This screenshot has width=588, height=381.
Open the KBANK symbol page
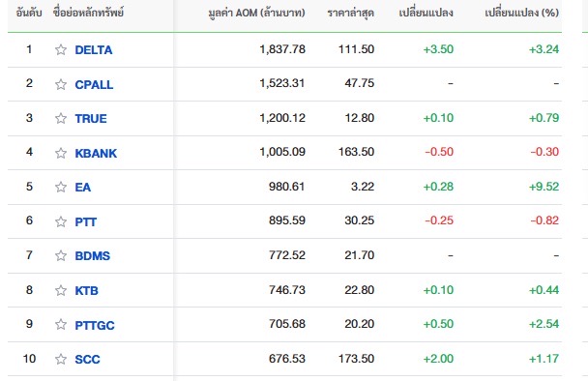pos(96,153)
